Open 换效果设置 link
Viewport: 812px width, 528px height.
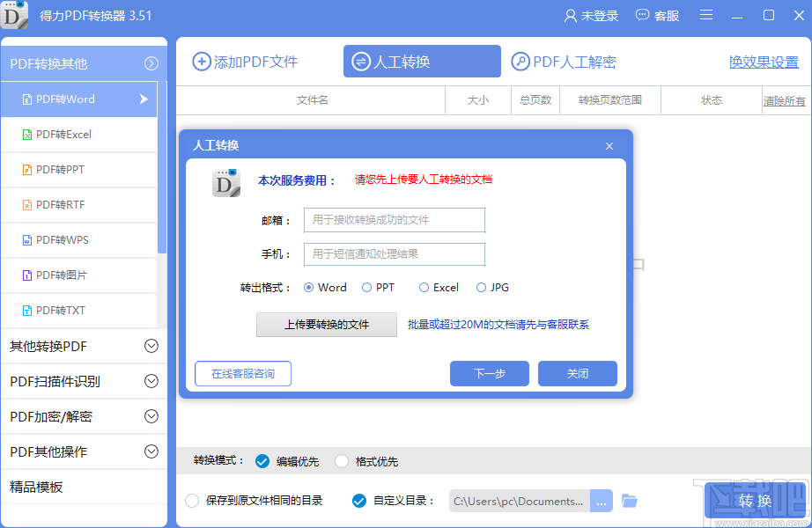pyautogui.click(x=764, y=62)
